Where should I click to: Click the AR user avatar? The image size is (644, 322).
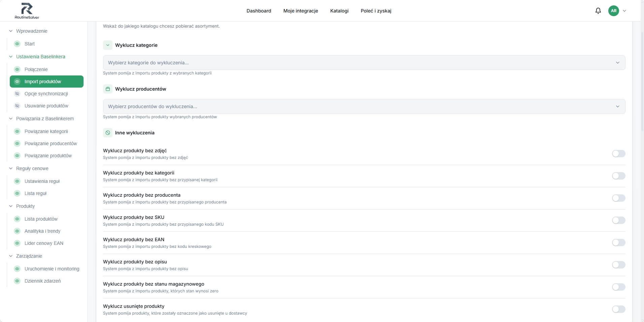click(x=614, y=11)
